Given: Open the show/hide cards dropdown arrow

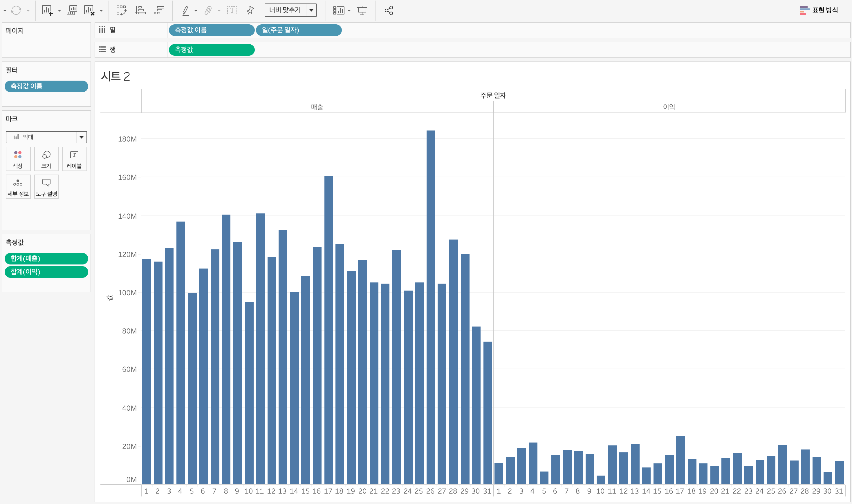Looking at the screenshot, I should pyautogui.click(x=349, y=10).
